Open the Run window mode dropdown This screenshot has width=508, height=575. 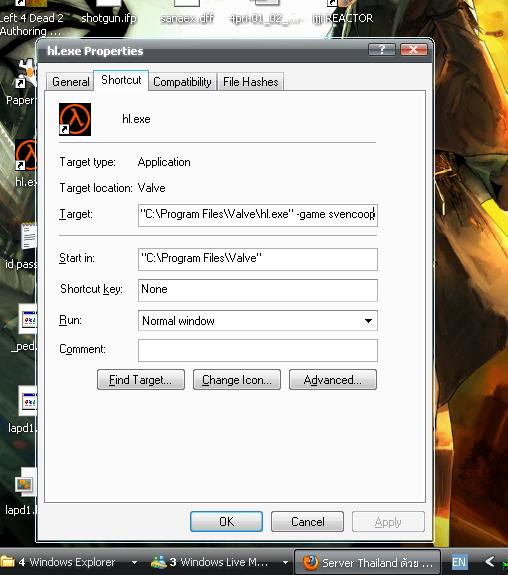[x=258, y=321]
